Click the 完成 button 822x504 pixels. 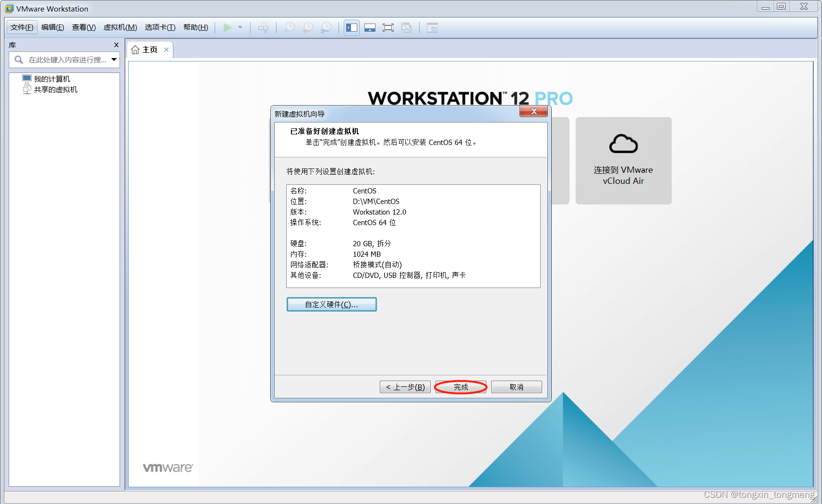[461, 387]
